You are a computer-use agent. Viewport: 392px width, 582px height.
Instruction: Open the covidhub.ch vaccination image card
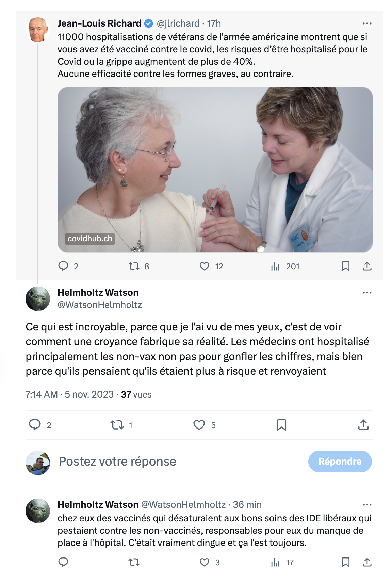pyautogui.click(x=215, y=170)
